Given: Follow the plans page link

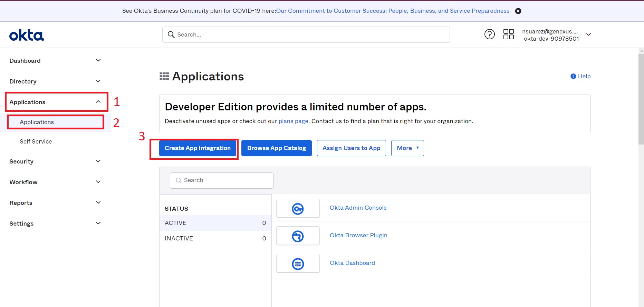Looking at the screenshot, I should (294, 121).
